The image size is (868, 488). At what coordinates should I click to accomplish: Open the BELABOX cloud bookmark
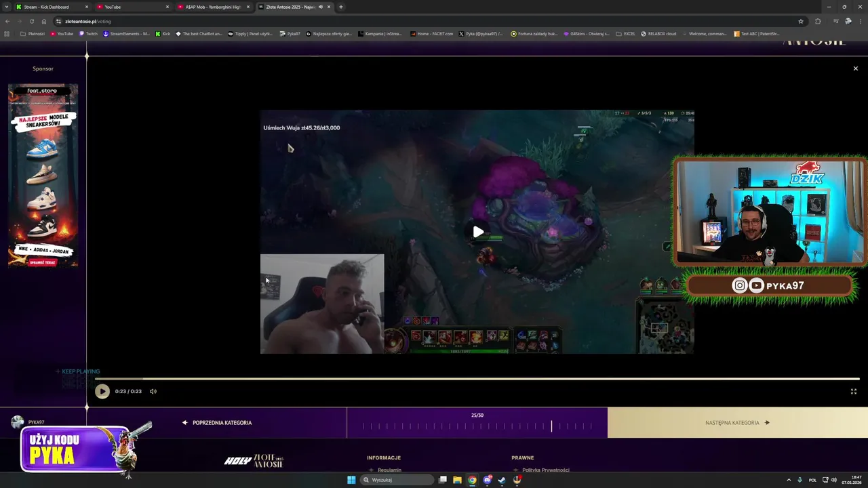[x=658, y=33]
